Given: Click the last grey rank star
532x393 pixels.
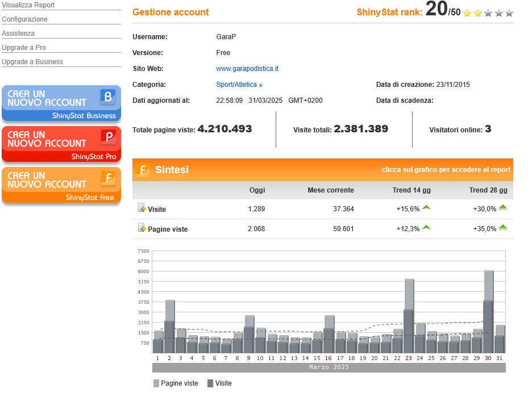Looking at the screenshot, I should click(x=509, y=13).
